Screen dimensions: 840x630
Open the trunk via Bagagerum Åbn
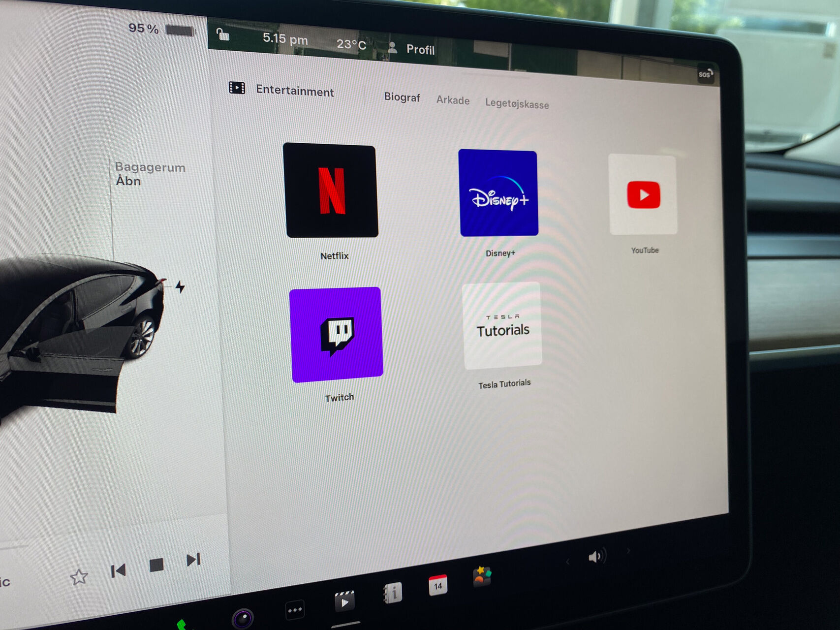150,174
